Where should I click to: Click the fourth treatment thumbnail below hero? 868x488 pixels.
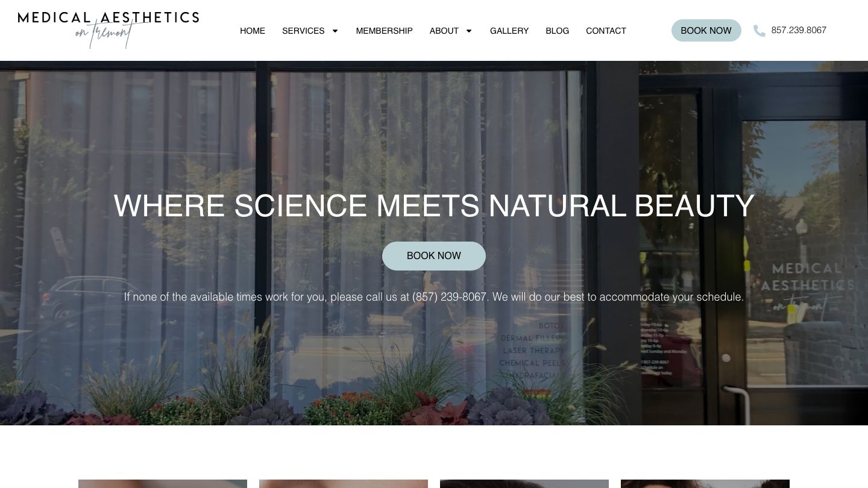click(x=705, y=484)
